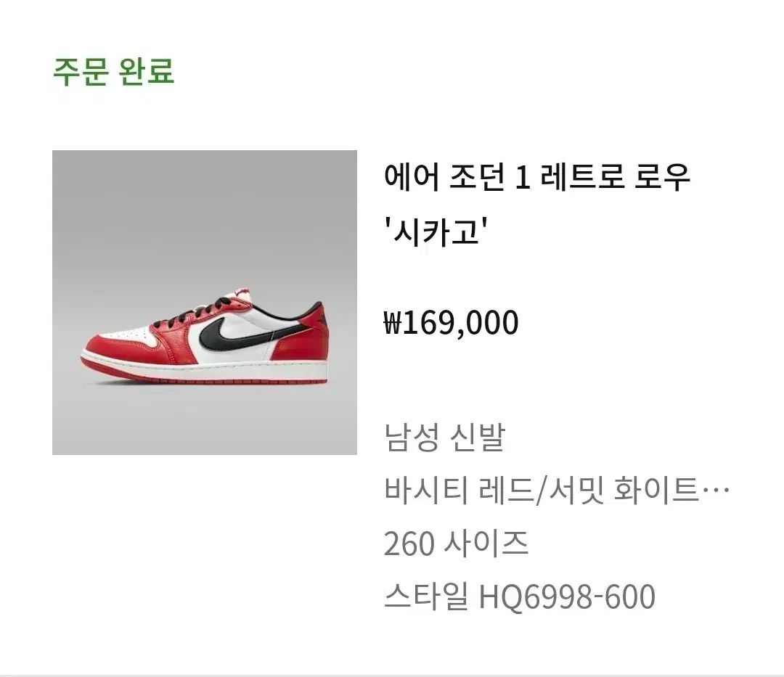Expand the truncated color description ellipsis
Image resolution: width=784 pixels, height=677 pixels.
click(x=717, y=491)
